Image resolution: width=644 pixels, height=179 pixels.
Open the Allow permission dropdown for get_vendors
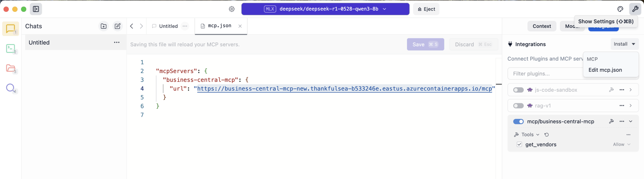(x=622, y=145)
